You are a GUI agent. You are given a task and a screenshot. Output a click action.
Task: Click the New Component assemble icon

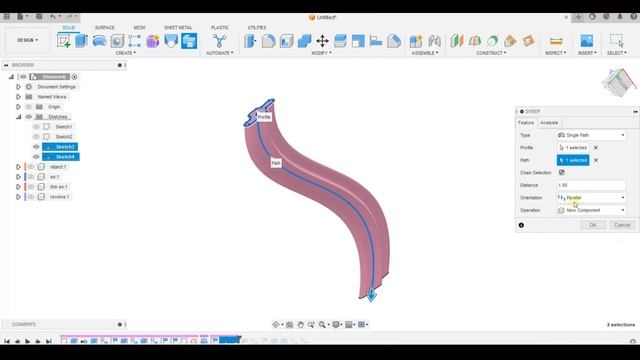coord(416,41)
